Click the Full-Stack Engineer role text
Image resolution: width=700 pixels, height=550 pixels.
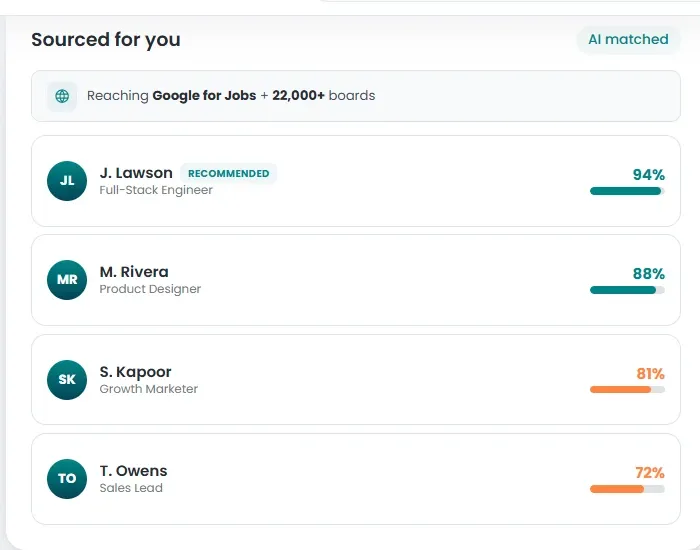pyautogui.click(x=156, y=190)
